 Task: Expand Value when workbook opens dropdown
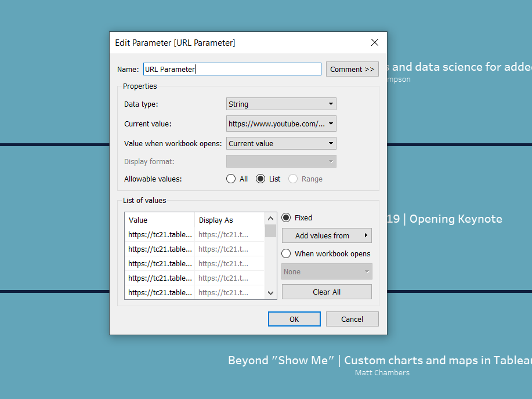[281, 144]
